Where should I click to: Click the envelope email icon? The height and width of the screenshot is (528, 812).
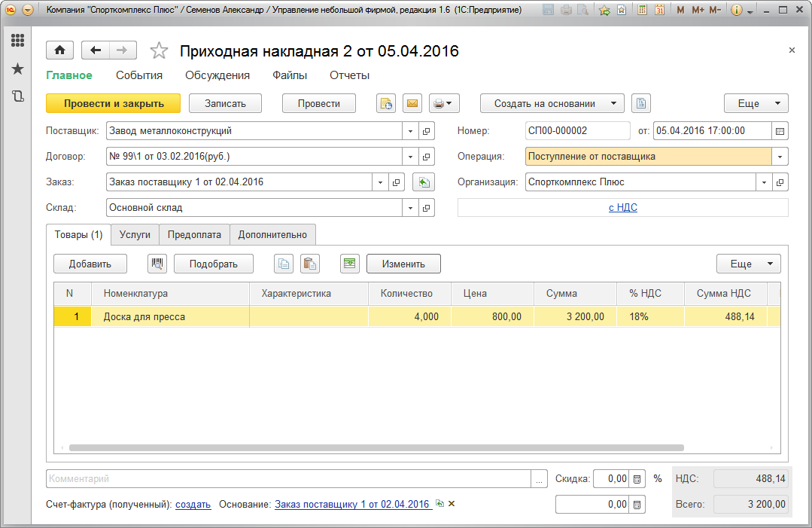[412, 104]
